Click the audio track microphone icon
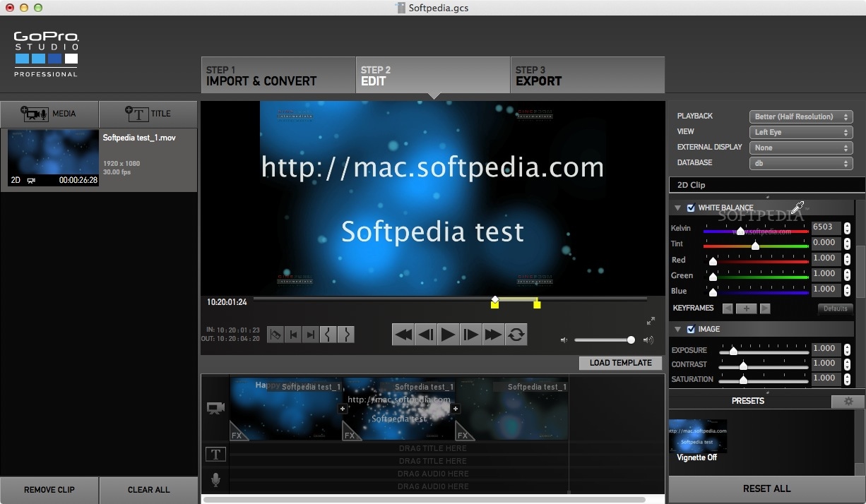Screen dimensions: 866x504 (215, 481)
